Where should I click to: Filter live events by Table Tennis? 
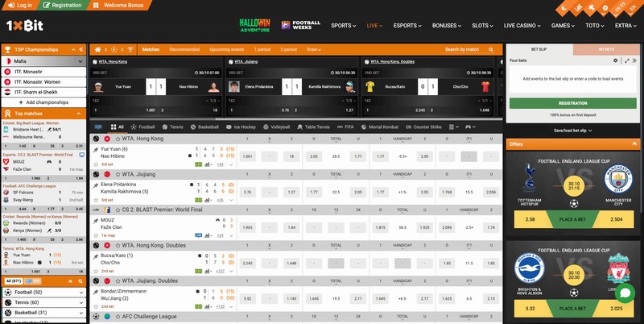313,127
